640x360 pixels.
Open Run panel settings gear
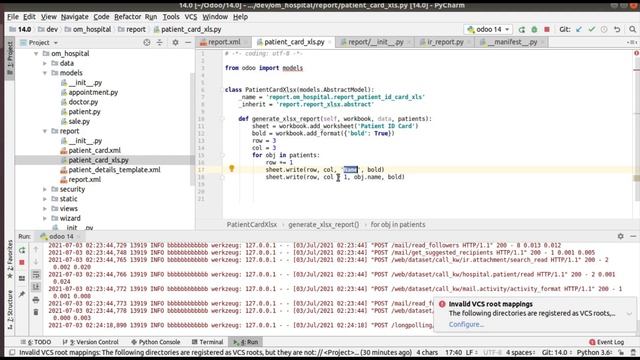point(620,236)
